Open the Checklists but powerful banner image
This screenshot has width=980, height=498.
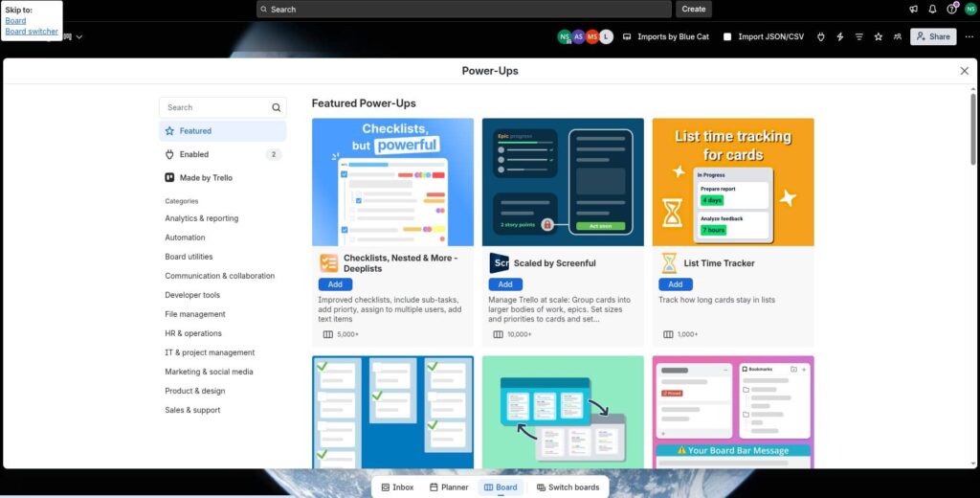[x=392, y=182]
